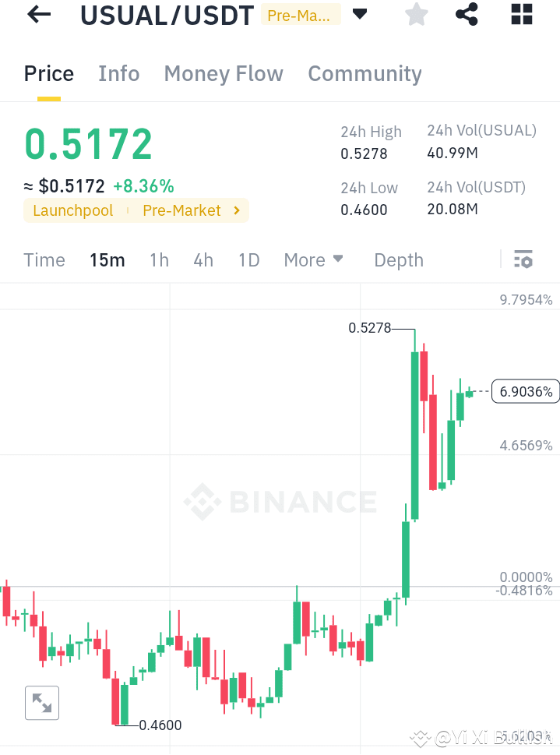The image size is (560, 755).
Task: Select the Info tab
Action: pyautogui.click(x=118, y=73)
